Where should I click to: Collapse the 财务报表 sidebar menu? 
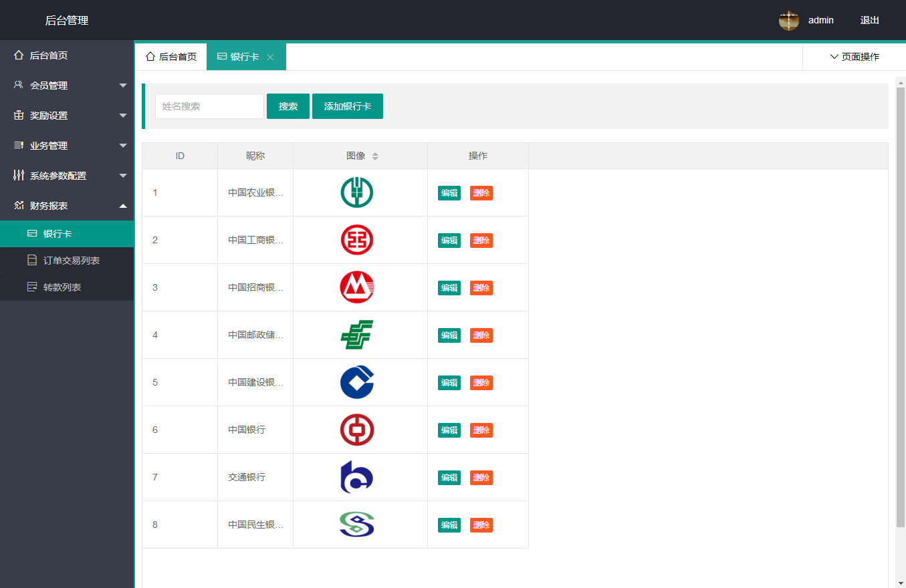(67, 206)
